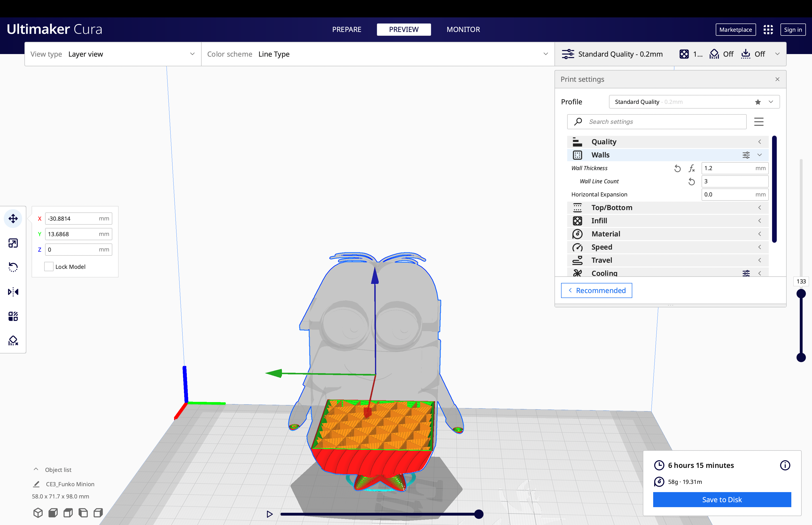The height and width of the screenshot is (525, 812).
Task: Click the Y position input field
Action: pyautogui.click(x=78, y=234)
